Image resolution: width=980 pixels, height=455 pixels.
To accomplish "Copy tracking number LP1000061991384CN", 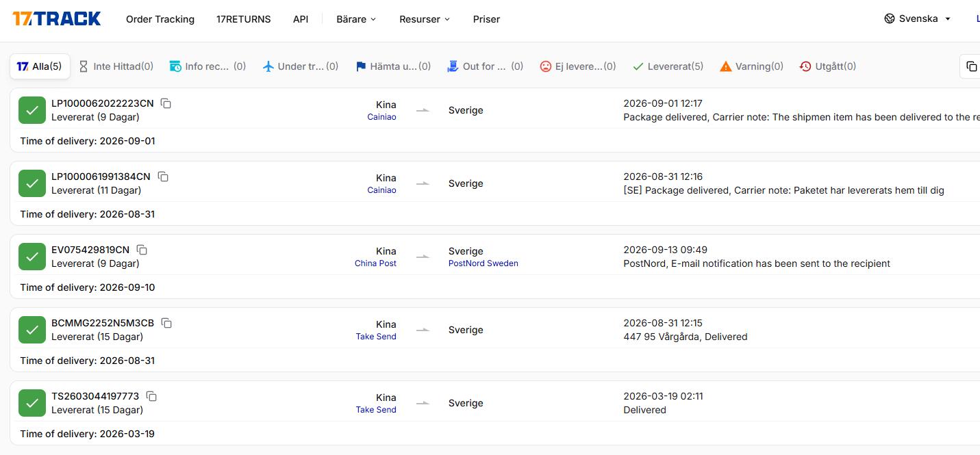I will click(x=163, y=177).
